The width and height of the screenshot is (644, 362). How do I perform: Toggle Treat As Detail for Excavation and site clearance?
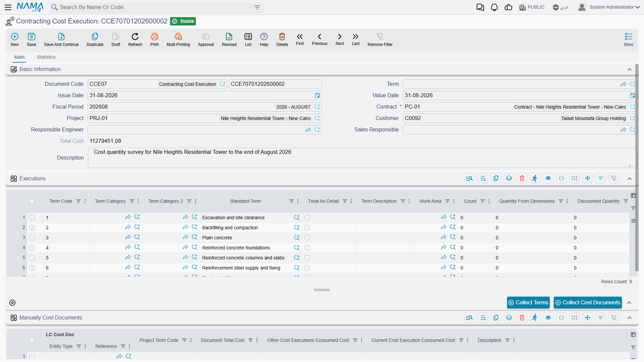point(307,218)
